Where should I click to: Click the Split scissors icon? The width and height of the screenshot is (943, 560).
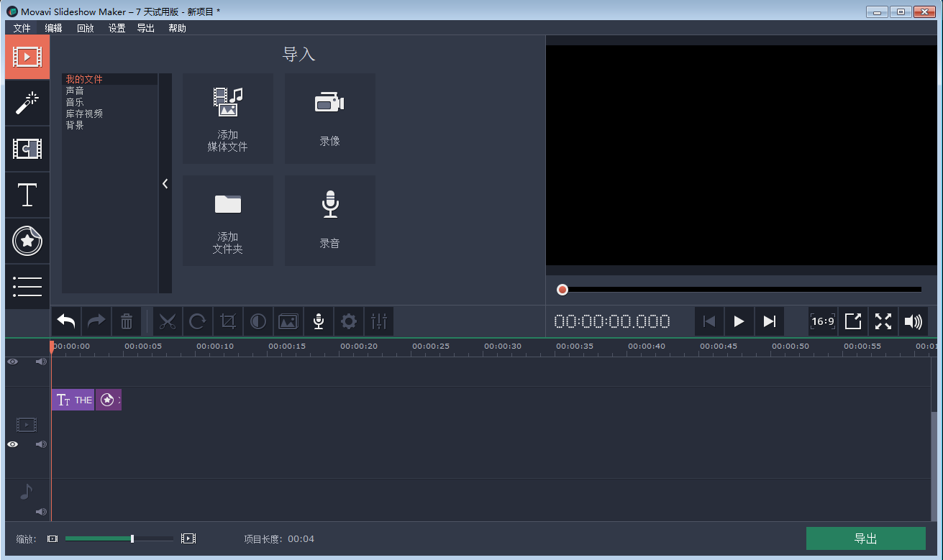168,321
